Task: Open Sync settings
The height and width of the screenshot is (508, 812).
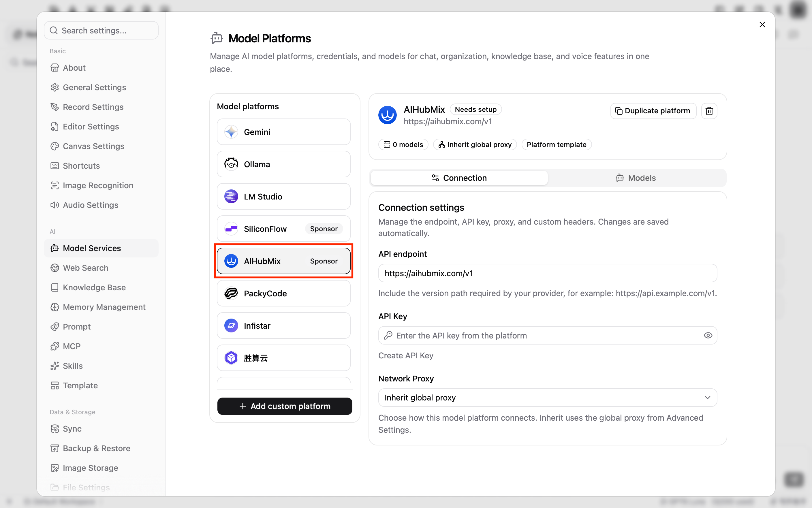Action: (101, 429)
